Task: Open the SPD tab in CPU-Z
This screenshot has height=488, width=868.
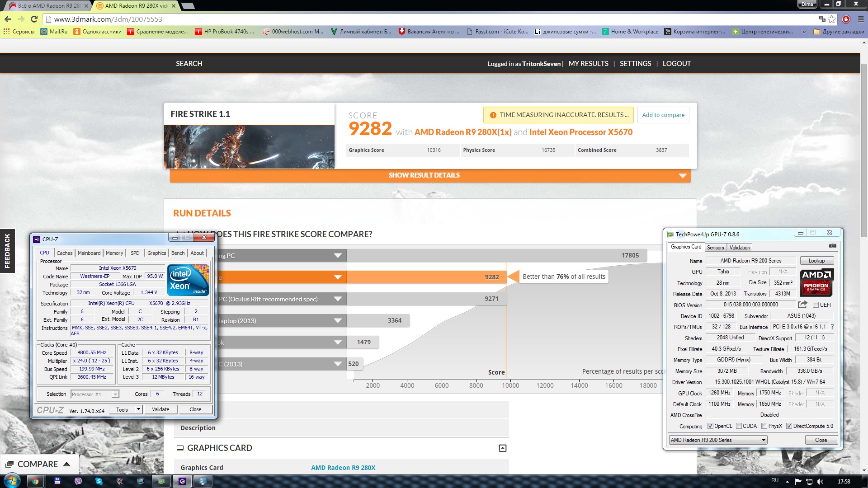Action: (135, 253)
